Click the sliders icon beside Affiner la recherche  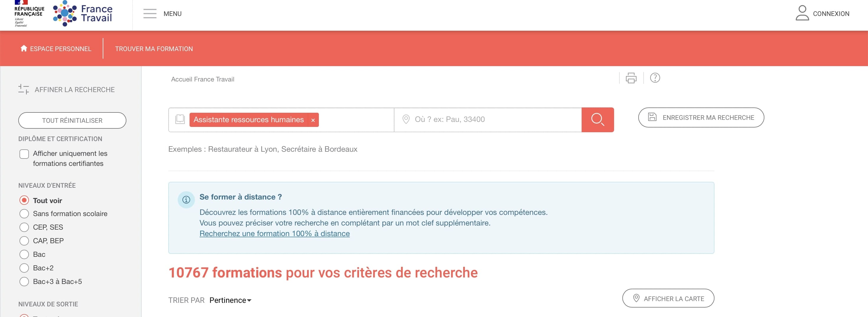[24, 89]
